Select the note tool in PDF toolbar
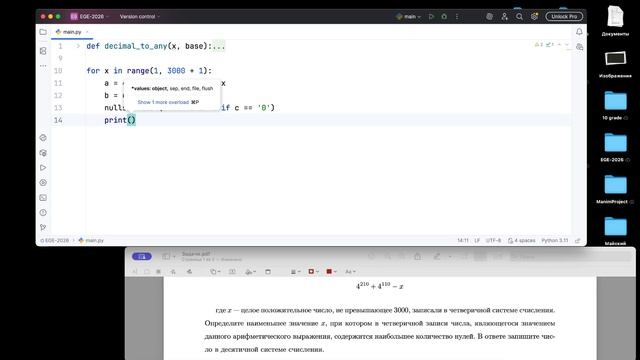640x360 pixels. (x=268, y=271)
